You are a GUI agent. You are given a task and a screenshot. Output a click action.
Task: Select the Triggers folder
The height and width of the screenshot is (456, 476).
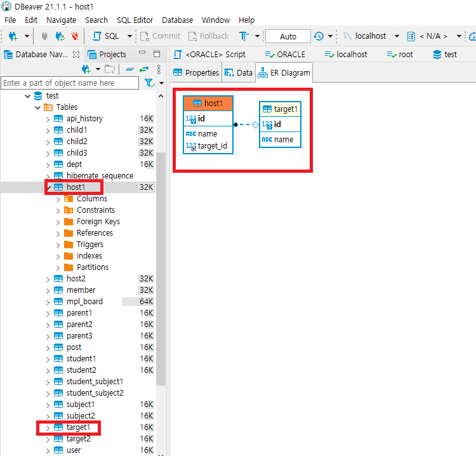pos(90,245)
